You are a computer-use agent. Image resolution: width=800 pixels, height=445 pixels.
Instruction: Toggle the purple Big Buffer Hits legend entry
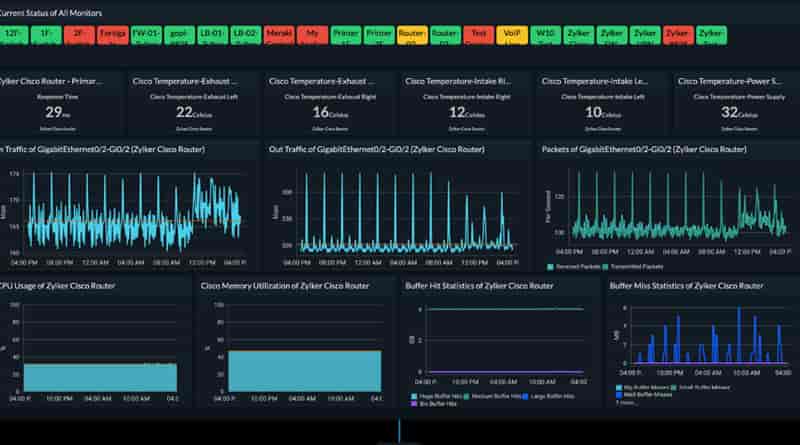(x=434, y=404)
